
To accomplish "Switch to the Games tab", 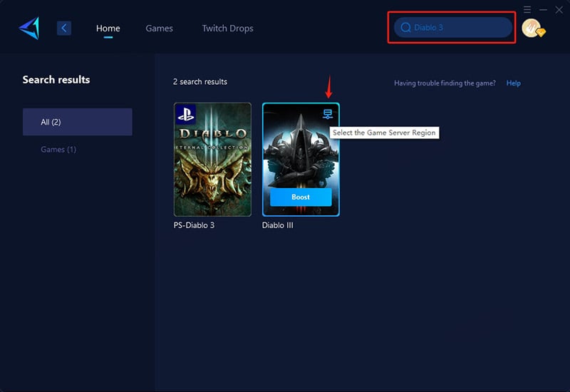I will (159, 29).
